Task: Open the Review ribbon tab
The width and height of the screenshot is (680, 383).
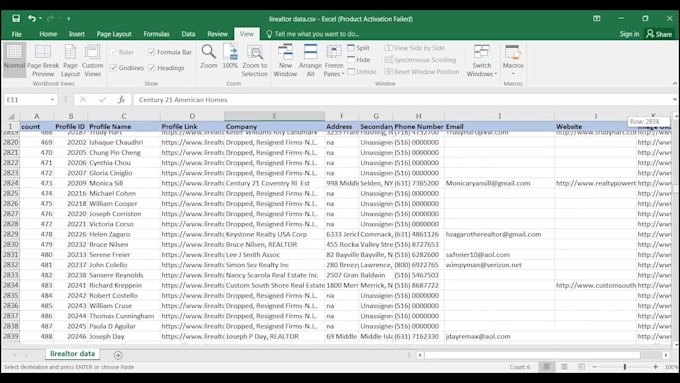Action: [217, 34]
